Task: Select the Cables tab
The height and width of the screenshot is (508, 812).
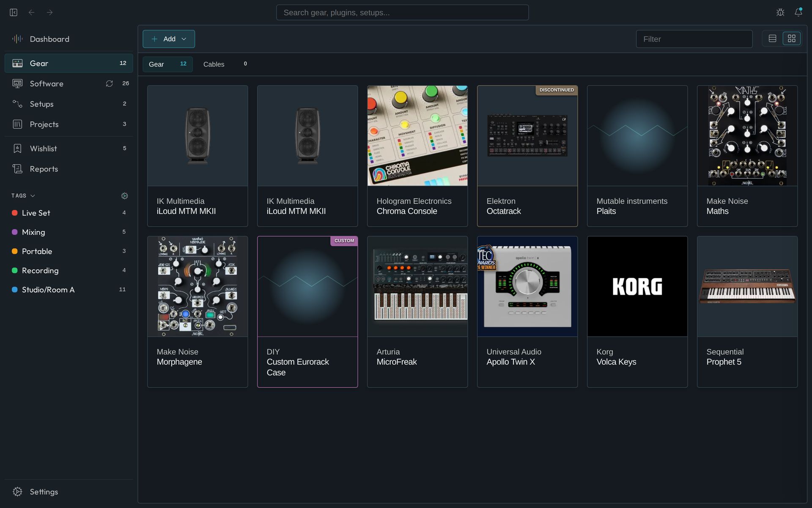Action: (x=225, y=64)
